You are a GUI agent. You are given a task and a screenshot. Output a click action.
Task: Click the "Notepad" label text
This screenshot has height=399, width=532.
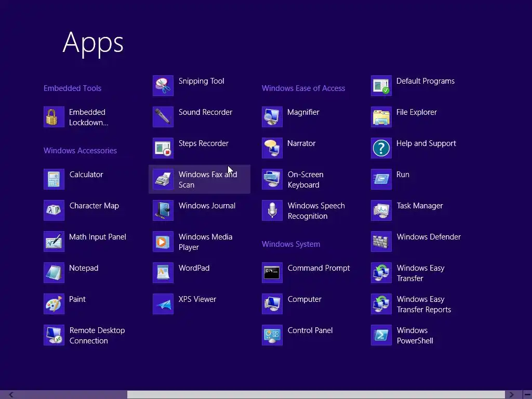(x=84, y=268)
